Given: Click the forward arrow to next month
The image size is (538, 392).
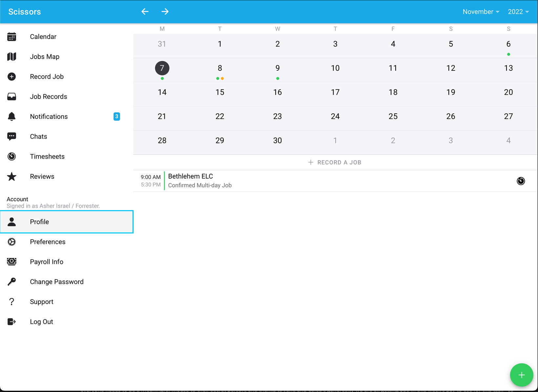Looking at the screenshot, I should pyautogui.click(x=165, y=11).
